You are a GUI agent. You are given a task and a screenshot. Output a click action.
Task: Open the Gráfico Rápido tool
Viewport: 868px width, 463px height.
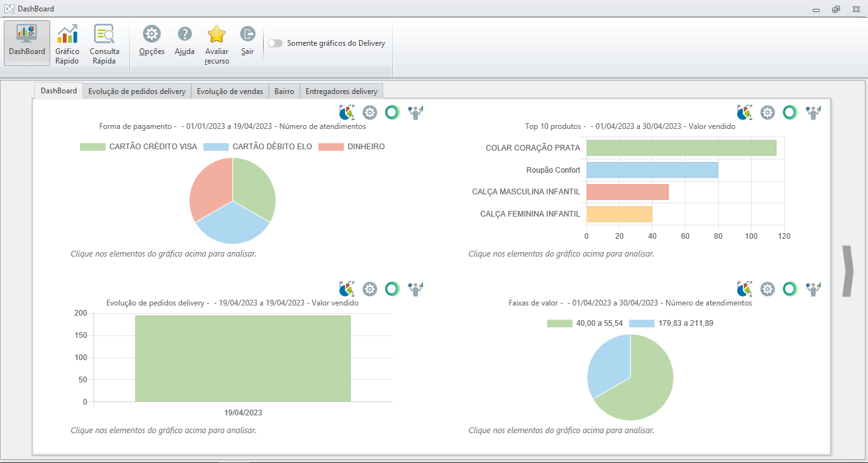(x=67, y=43)
